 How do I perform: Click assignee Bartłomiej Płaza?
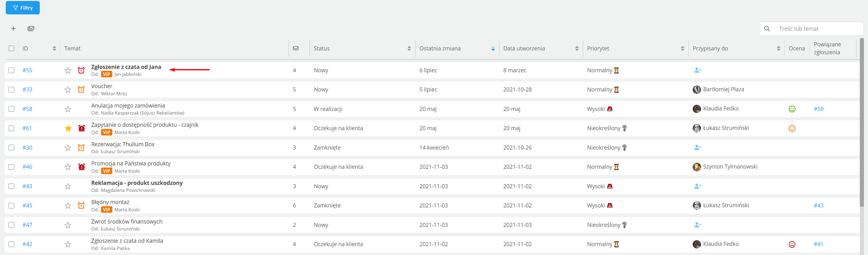pyautogui.click(x=724, y=89)
